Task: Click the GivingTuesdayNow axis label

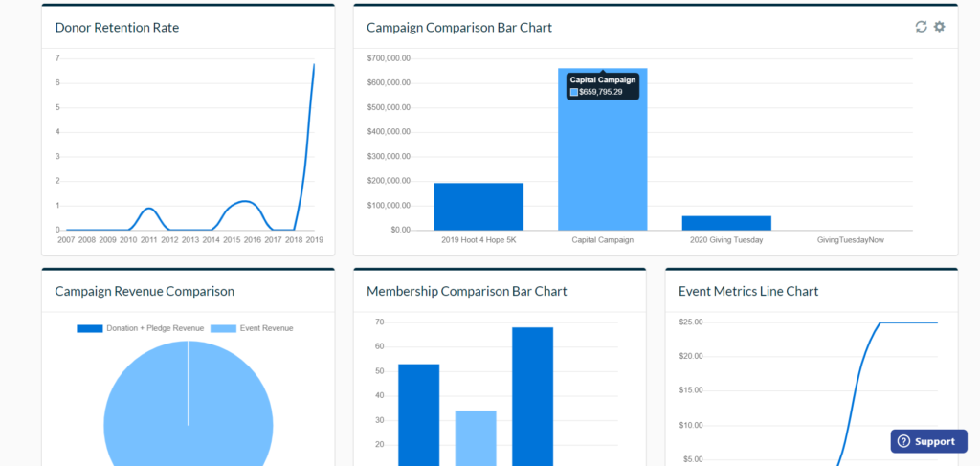Action: click(851, 240)
